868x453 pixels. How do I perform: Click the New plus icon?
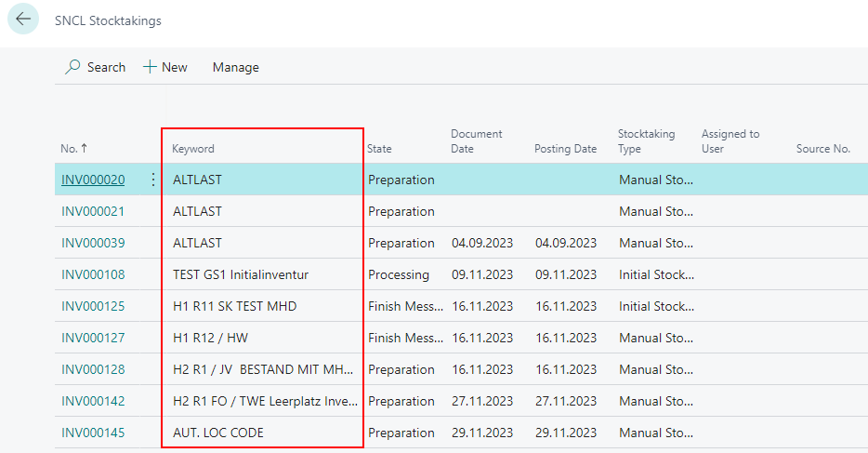coord(149,67)
